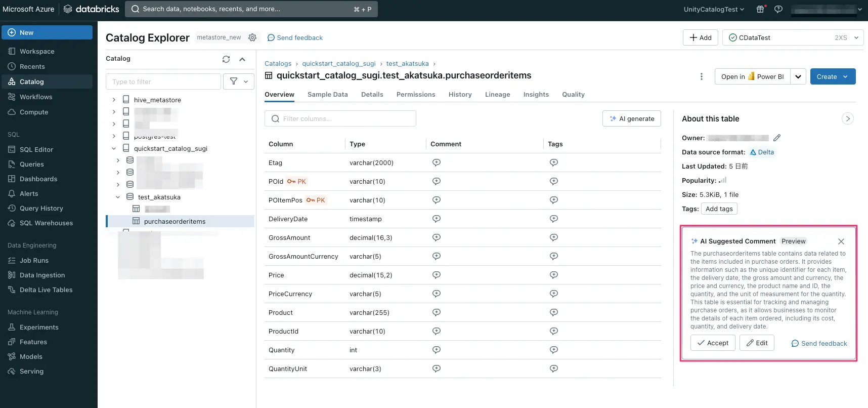Open the gift box what's-new icon
This screenshot has height=408, width=868.
click(760, 9)
